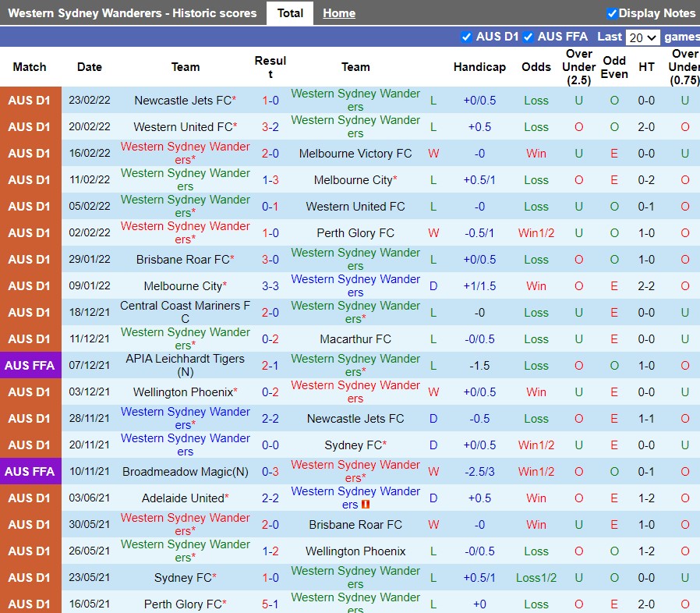Click the Handicap column header

479,67
